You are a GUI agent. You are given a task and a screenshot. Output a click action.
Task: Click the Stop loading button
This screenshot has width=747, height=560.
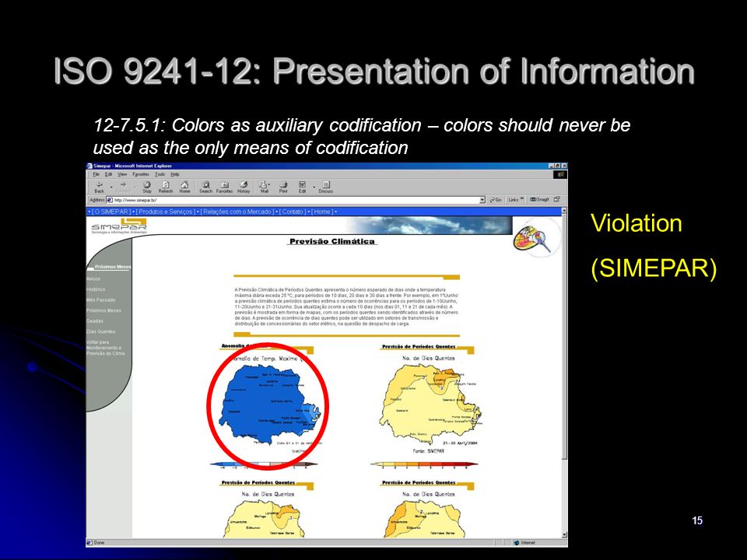click(x=147, y=187)
